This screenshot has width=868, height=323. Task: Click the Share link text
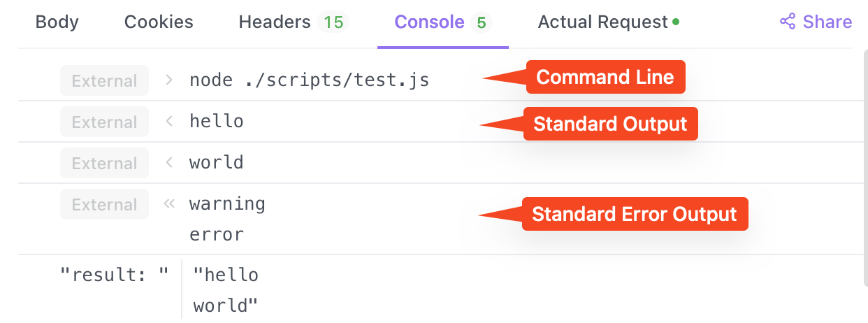[827, 22]
